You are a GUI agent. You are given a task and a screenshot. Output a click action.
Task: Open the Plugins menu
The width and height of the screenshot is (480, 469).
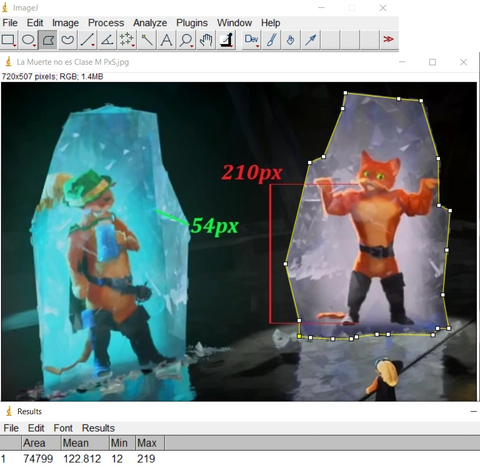(192, 23)
